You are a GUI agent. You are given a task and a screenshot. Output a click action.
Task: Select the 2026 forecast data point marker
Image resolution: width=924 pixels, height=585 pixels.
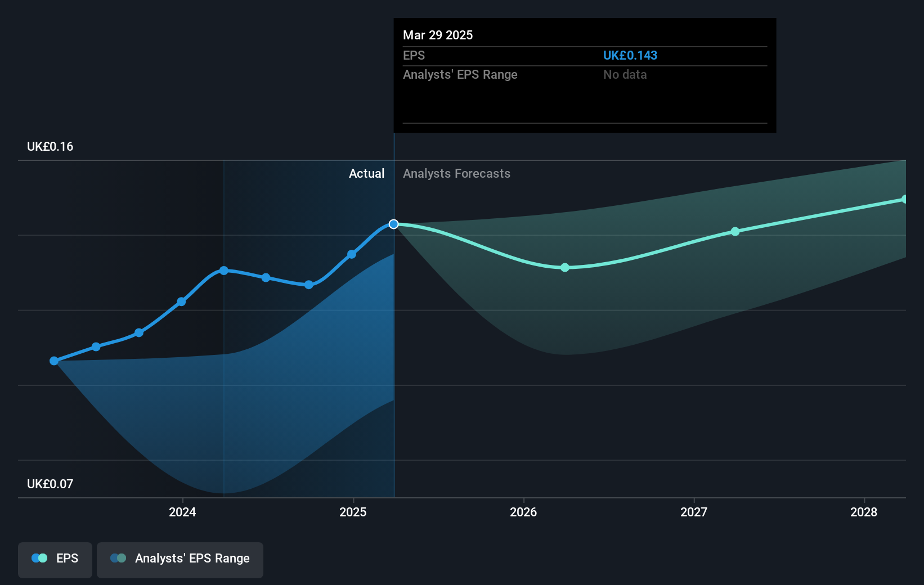coord(564,268)
